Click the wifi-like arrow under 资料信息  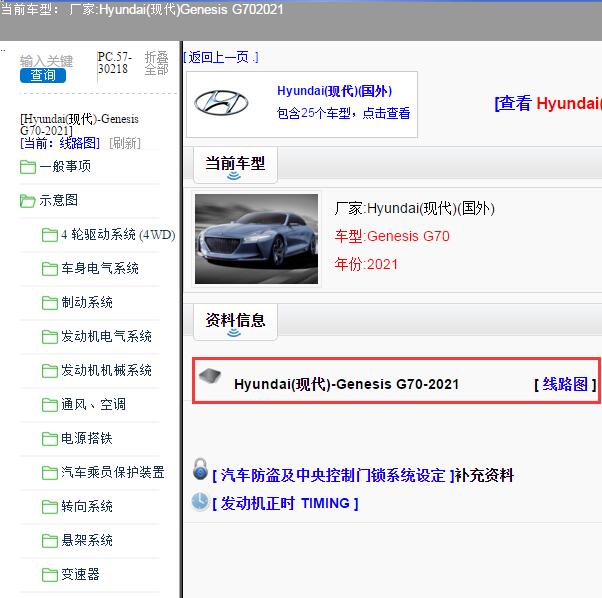(234, 332)
